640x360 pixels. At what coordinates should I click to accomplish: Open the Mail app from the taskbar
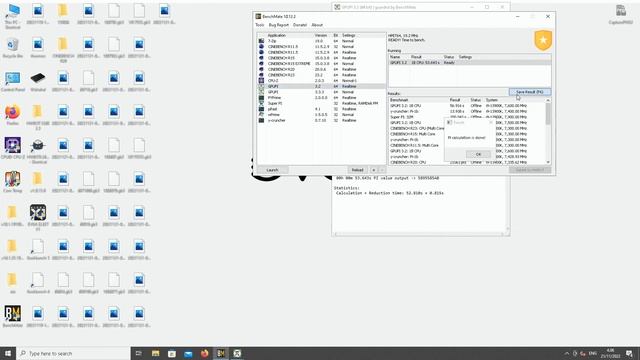188,353
